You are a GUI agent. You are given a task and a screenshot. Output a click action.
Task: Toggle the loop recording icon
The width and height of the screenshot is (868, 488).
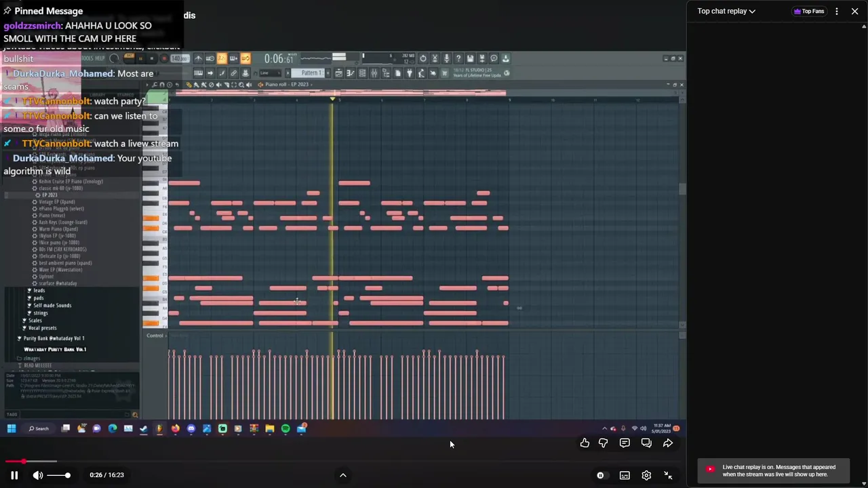[246, 58]
